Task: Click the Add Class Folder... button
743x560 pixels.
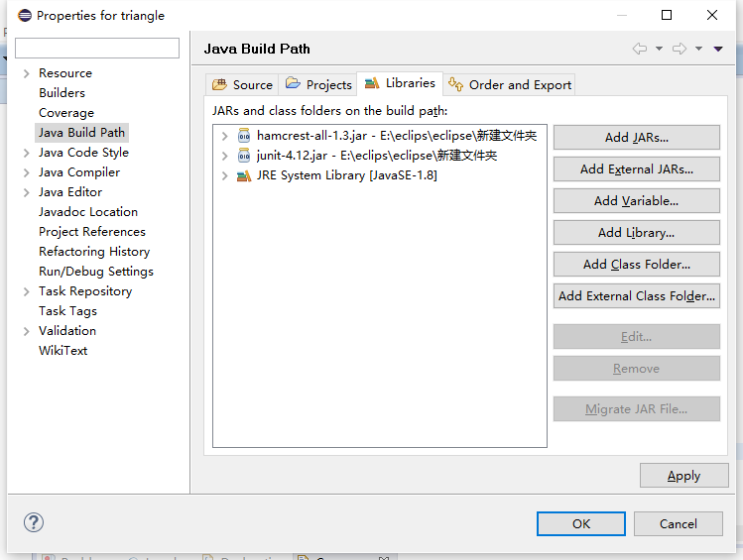Action: point(637,265)
